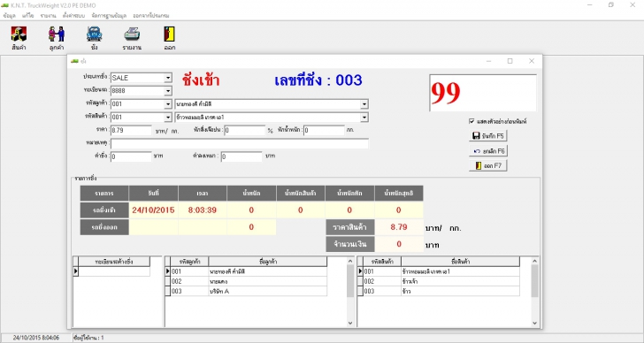Image resolution: width=644 pixels, height=343 pixels.
Task: Click the รถชั่งเข้า (weigh in) row button
Action: [104, 210]
